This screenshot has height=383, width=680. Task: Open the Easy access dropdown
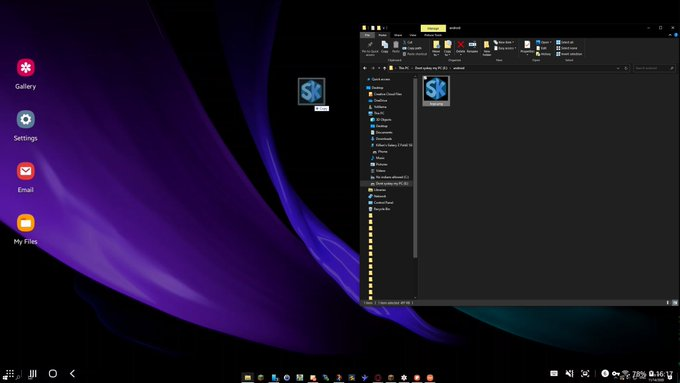(505, 48)
